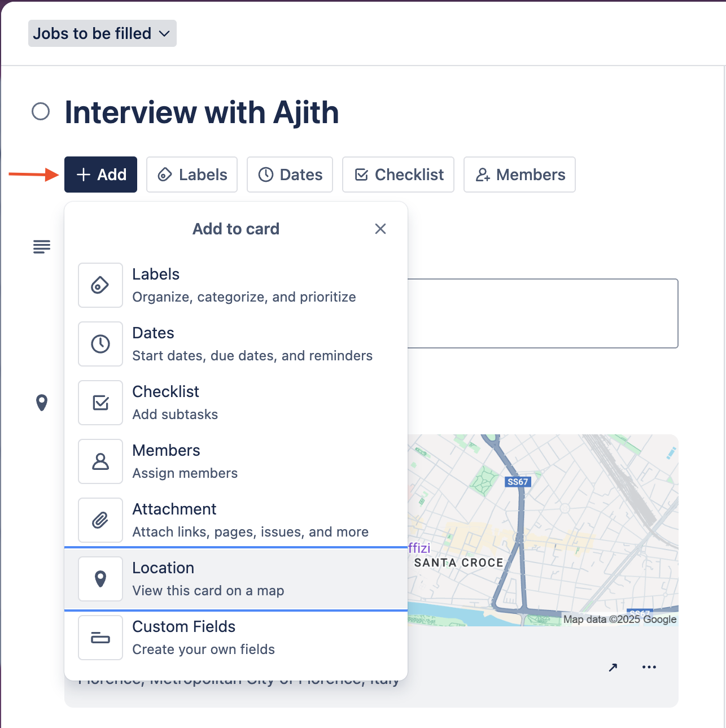Click the description icon in the left margin
Viewport: 726px width, 728px height.
pyautogui.click(x=41, y=247)
